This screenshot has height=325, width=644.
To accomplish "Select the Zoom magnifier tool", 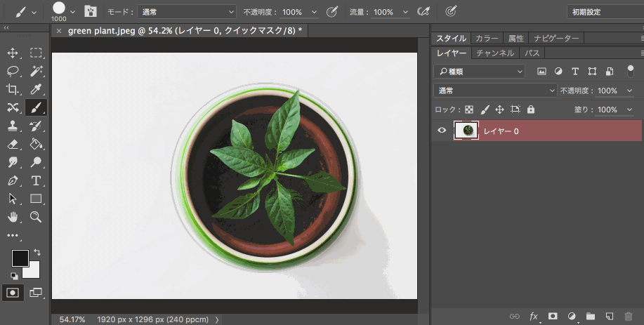I will click(x=36, y=217).
